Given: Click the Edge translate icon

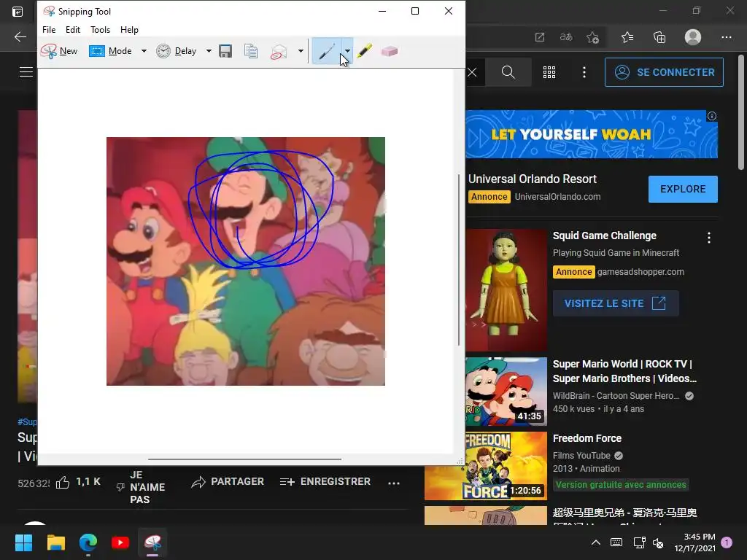Looking at the screenshot, I should coord(566,37).
